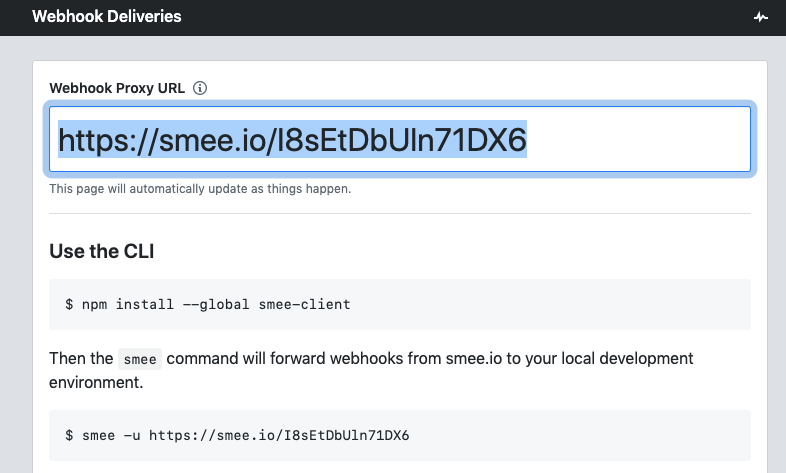Click the inline 'smee' code word
The width and height of the screenshot is (786, 473).
pos(140,359)
